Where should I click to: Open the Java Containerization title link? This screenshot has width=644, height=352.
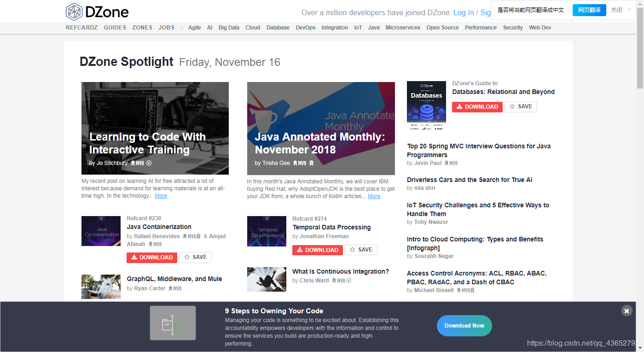[159, 227]
